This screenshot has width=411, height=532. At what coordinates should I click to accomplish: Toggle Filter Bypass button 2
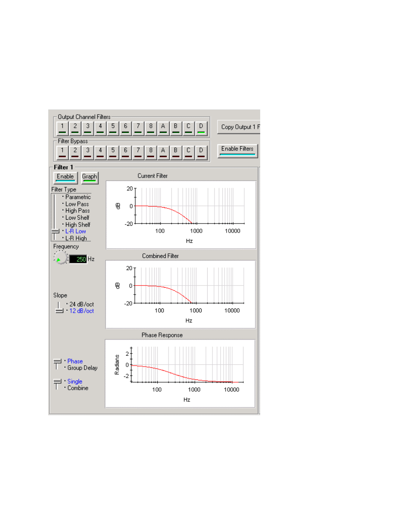75,152
